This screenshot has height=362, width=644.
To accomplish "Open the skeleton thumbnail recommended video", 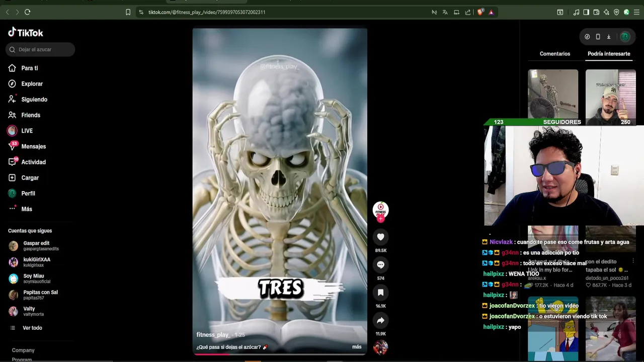I will point(553,94).
